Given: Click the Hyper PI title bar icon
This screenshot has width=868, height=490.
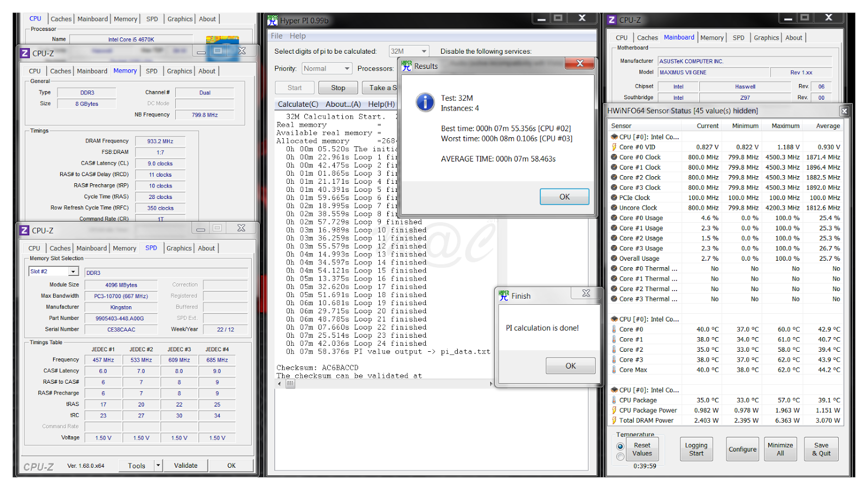Looking at the screenshot, I should click(x=272, y=21).
